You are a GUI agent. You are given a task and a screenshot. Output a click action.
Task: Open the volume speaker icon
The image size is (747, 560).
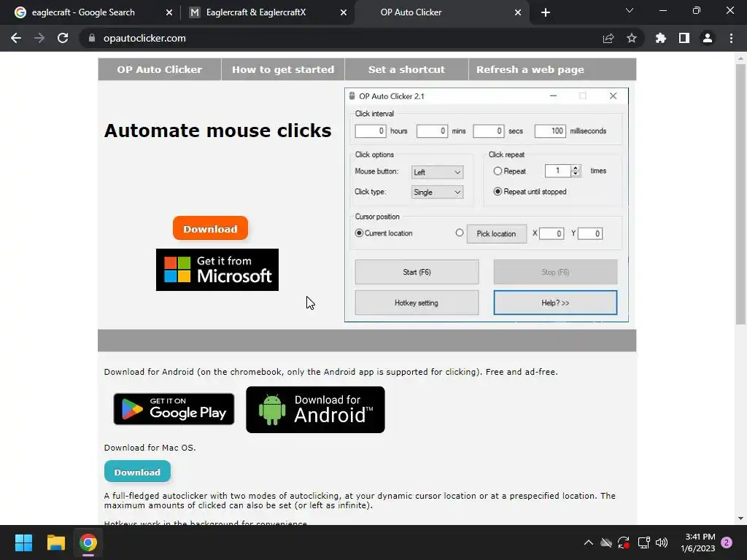(x=662, y=542)
